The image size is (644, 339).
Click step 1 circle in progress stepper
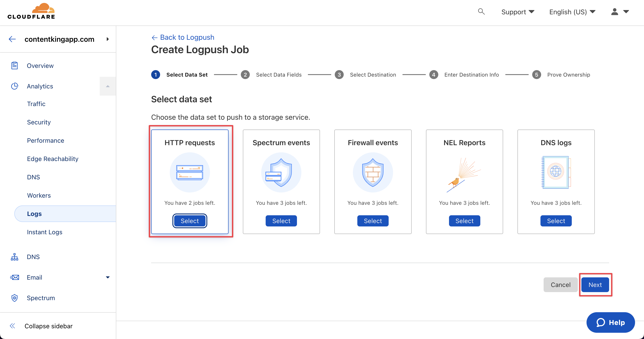155,75
